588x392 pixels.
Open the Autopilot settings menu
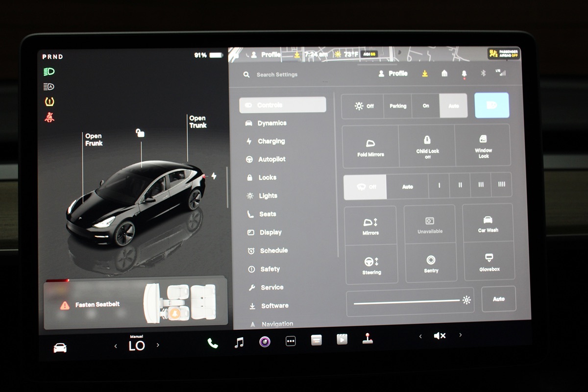point(271,159)
